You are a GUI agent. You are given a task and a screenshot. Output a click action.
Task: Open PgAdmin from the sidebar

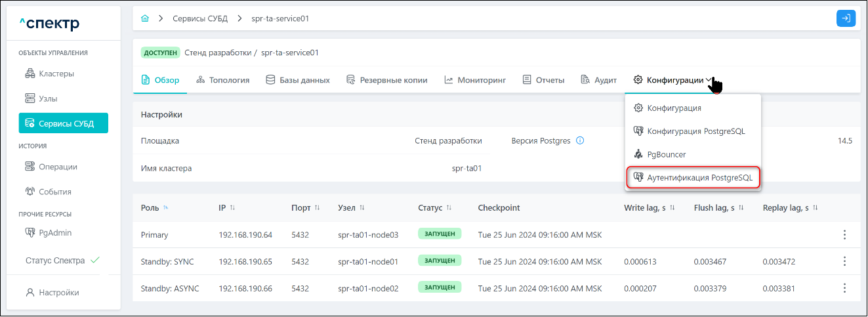coord(55,232)
